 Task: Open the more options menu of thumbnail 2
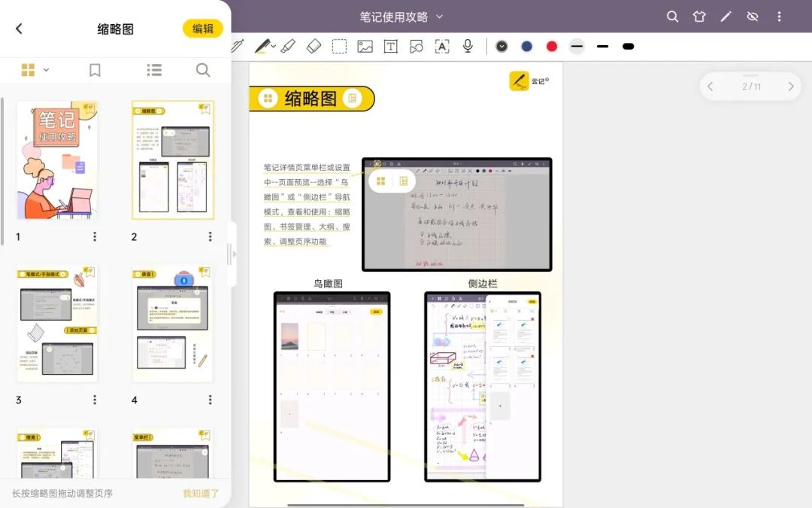210,236
